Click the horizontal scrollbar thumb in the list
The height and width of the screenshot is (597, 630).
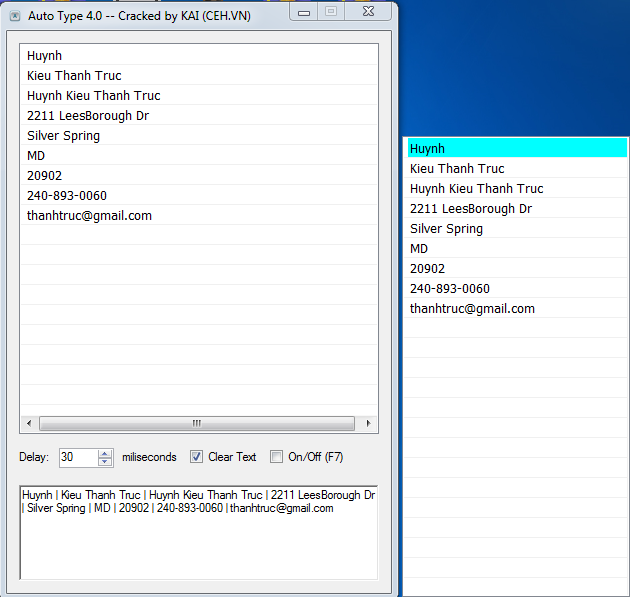click(196, 423)
